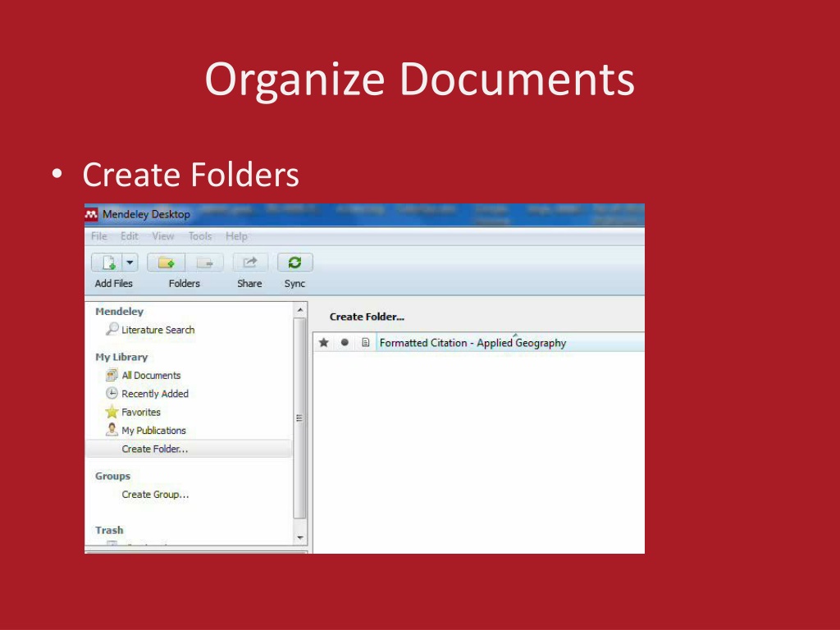Screen dimensions: 840x630
Task: Open the View menu
Action: pyautogui.click(x=163, y=236)
